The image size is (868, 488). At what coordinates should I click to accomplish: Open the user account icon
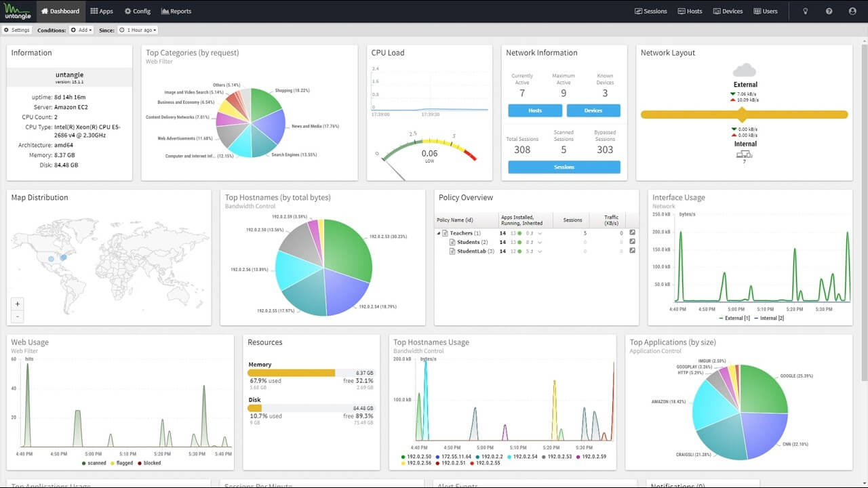852,12
